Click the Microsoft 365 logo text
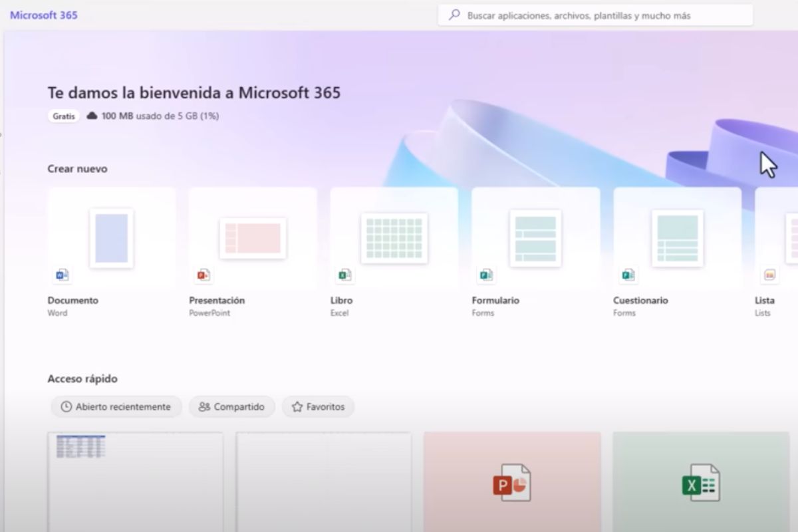 coord(44,15)
